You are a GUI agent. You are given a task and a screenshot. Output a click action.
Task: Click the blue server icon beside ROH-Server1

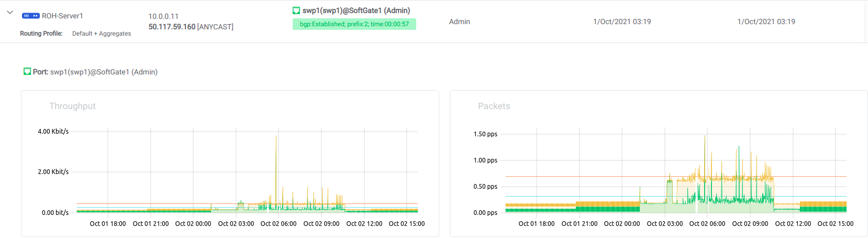tap(30, 16)
